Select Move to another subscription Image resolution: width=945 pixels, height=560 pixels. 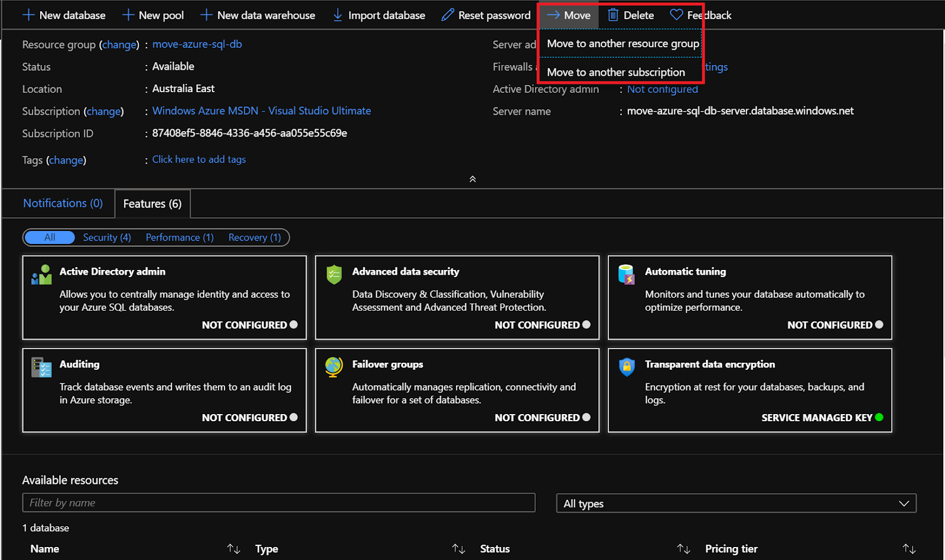click(616, 71)
